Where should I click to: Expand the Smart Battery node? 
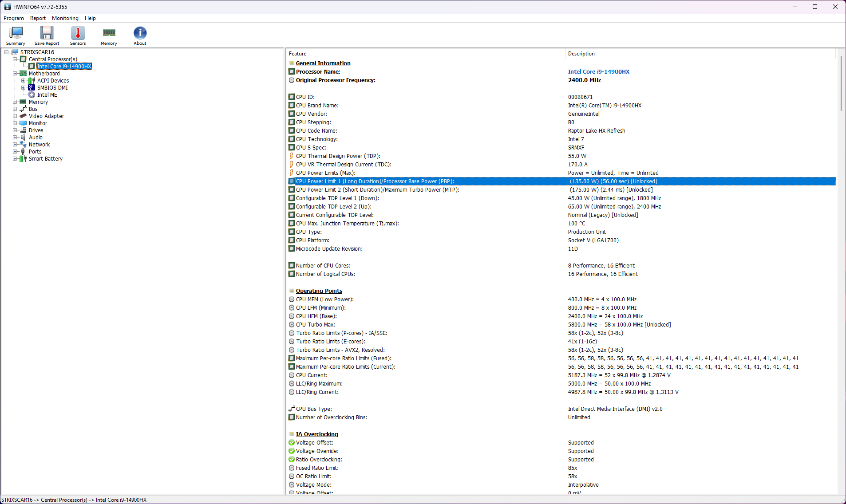[15, 158]
